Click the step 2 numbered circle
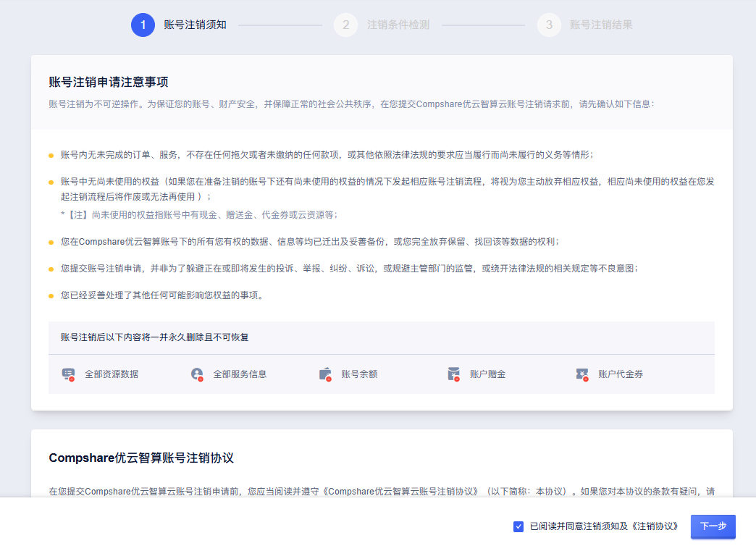 click(x=346, y=24)
